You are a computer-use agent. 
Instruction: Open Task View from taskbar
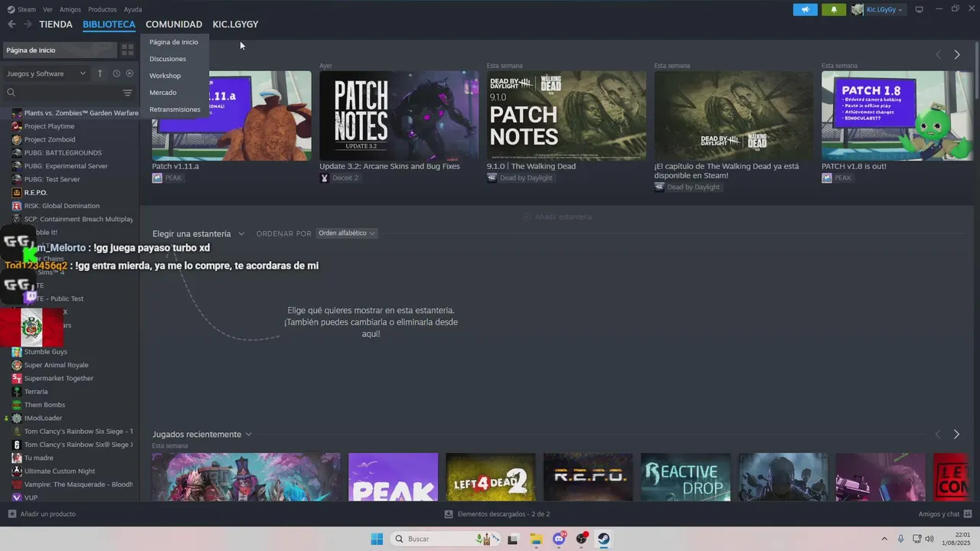coord(513,539)
